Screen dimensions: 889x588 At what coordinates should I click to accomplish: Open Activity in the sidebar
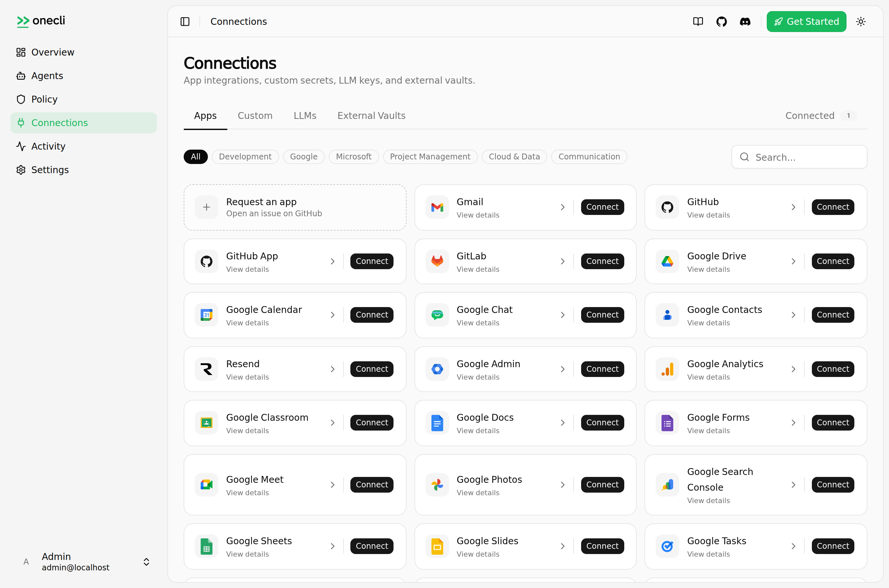coord(84,146)
